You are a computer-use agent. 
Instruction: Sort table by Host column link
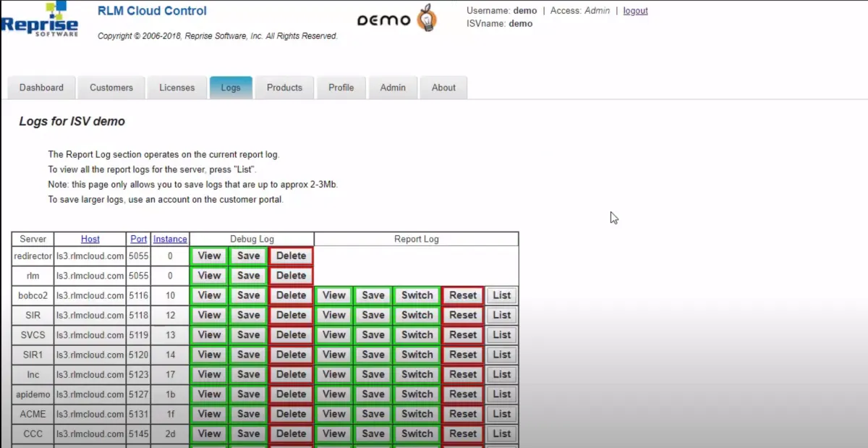point(90,239)
